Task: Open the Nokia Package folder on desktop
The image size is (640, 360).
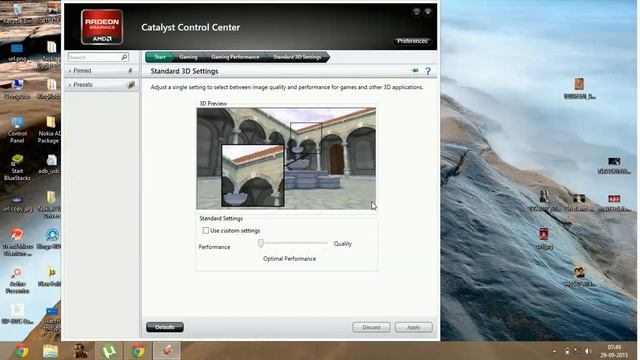Action: tap(50, 130)
